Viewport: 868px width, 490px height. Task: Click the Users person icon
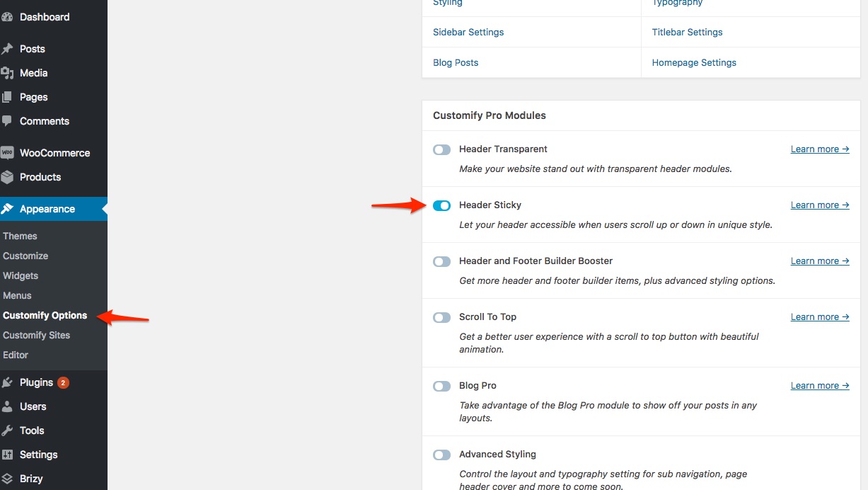tap(7, 406)
